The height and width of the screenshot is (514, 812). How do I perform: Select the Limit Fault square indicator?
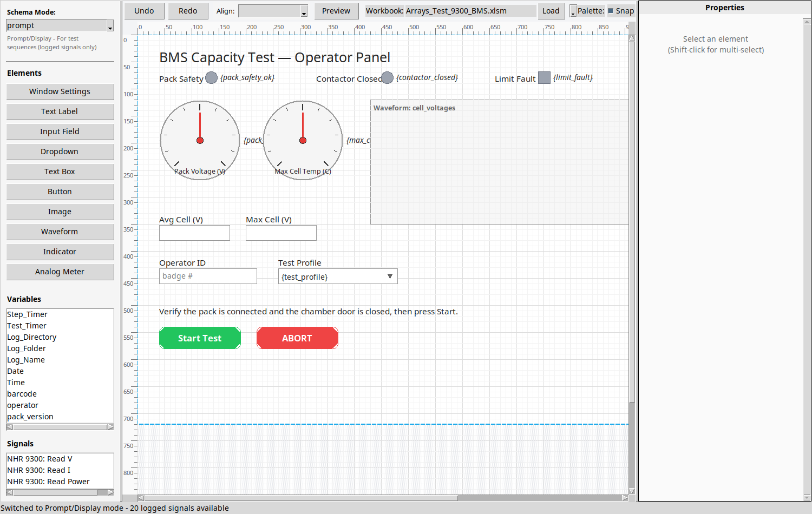click(544, 78)
